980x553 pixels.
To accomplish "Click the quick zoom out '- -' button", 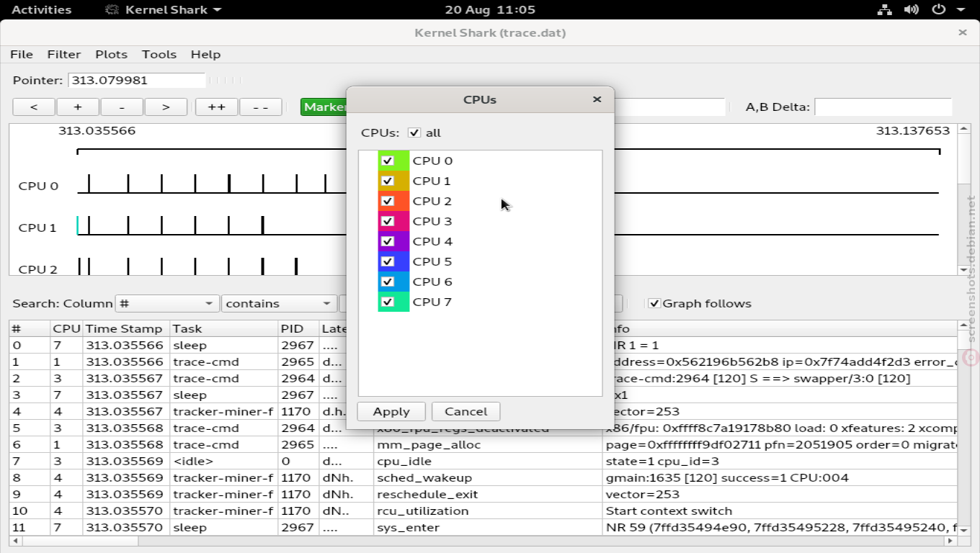I will (260, 107).
